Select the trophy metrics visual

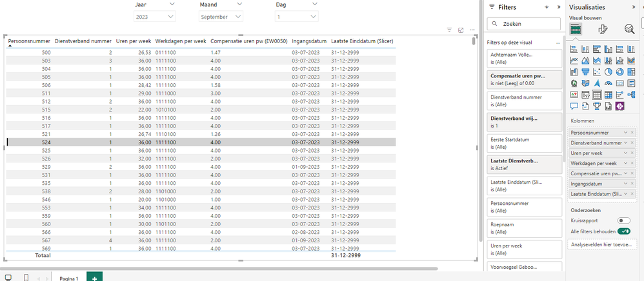click(597, 106)
